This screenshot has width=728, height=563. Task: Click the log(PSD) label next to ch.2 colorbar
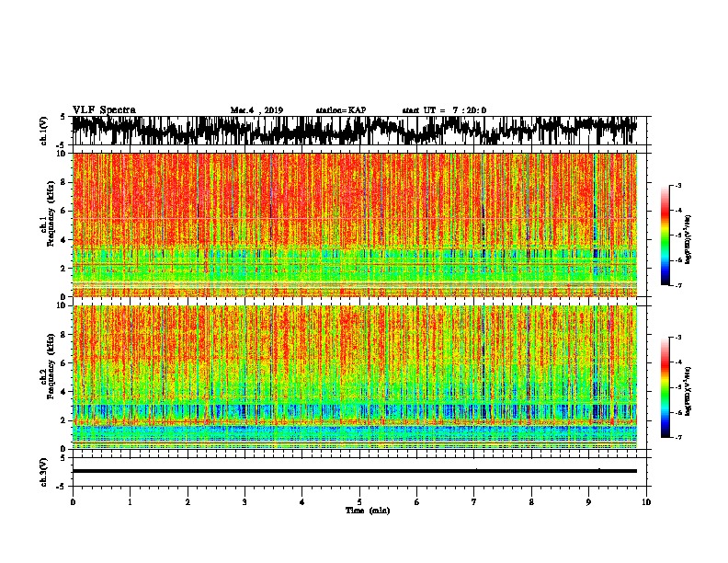[x=688, y=391]
